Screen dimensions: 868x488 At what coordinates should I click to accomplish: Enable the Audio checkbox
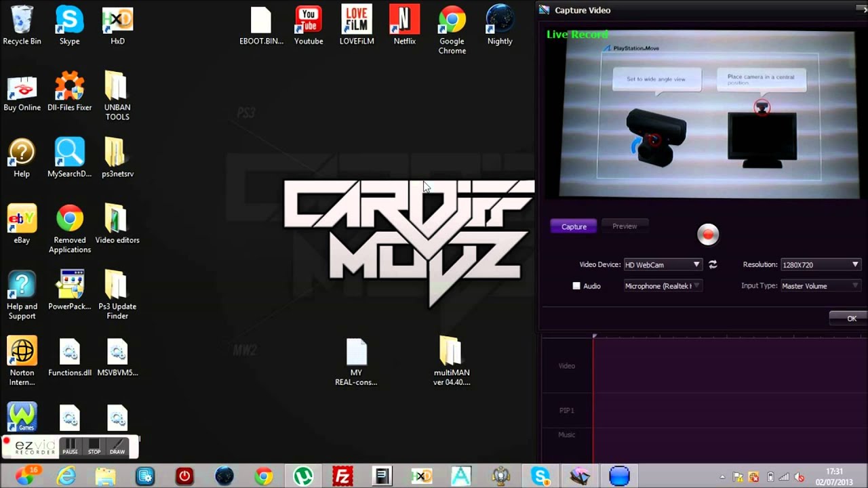pyautogui.click(x=576, y=286)
